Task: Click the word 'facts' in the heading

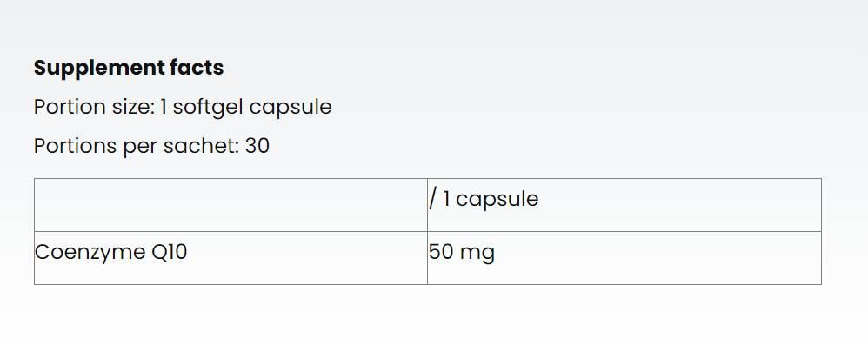Action: 200,68
